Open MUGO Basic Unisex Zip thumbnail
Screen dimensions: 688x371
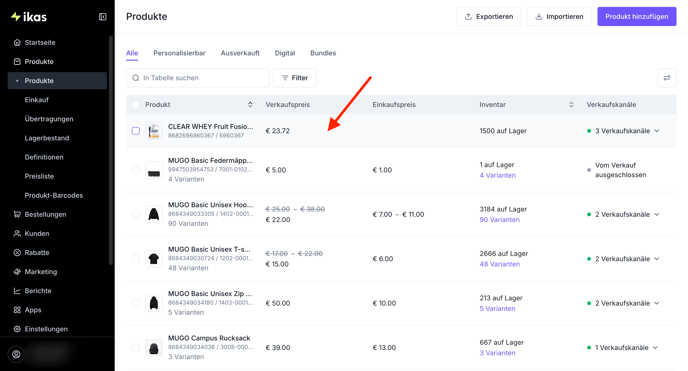[154, 303]
